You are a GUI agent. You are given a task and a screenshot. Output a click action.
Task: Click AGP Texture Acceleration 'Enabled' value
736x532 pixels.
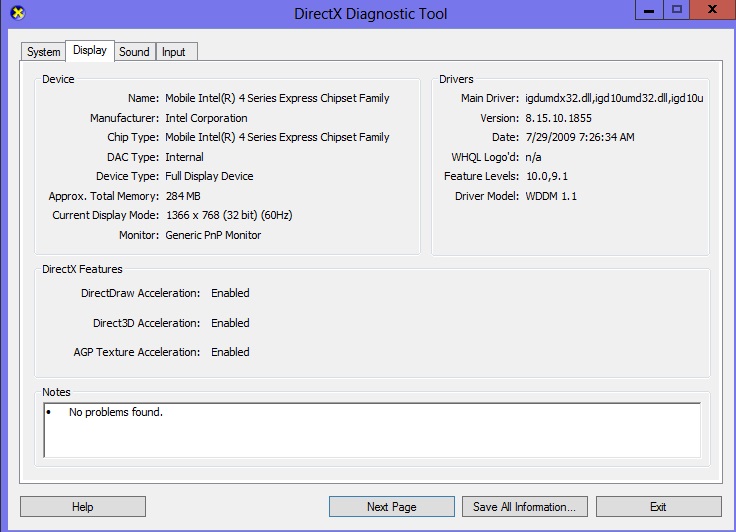click(230, 352)
